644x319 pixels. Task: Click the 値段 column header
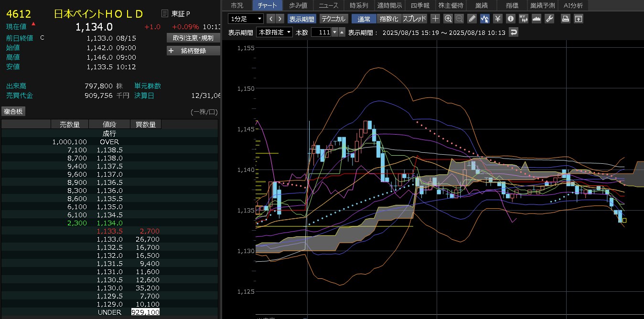click(109, 125)
